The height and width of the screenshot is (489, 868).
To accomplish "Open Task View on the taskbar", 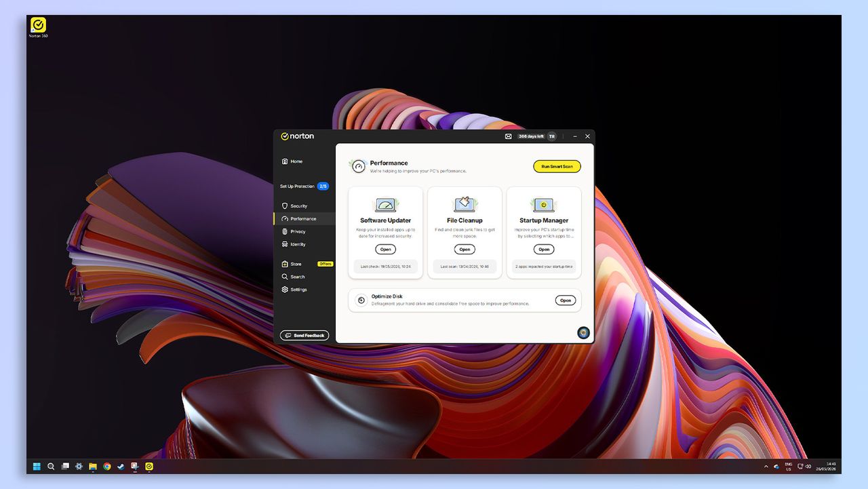I will click(x=65, y=466).
